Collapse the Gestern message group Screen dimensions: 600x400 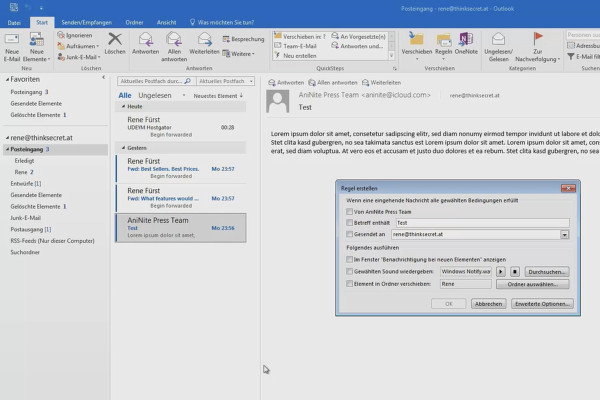point(123,148)
